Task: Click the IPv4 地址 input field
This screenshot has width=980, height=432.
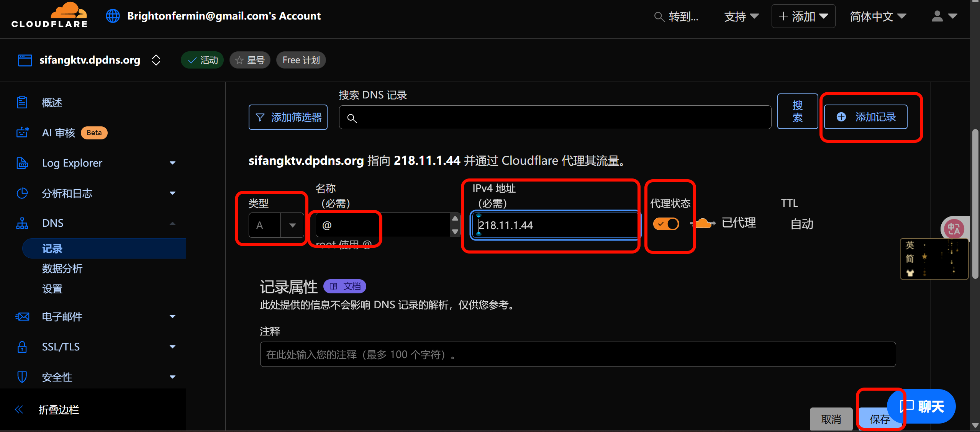Action: pos(556,225)
